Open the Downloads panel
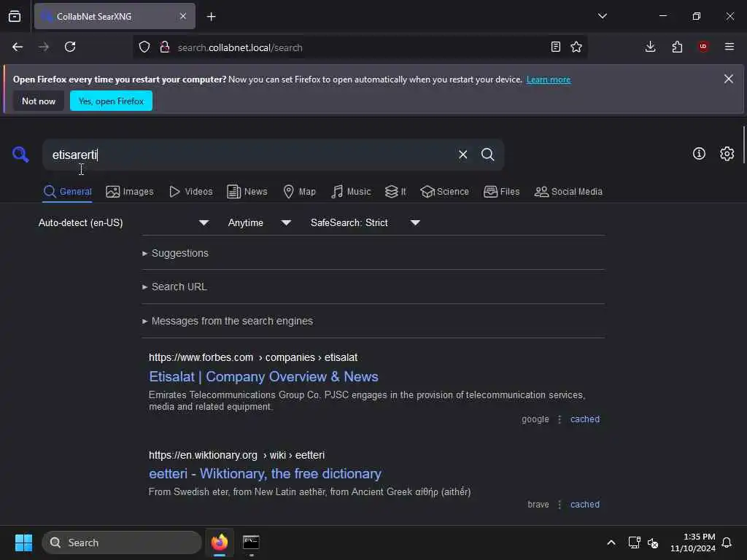The image size is (747, 560). (x=650, y=47)
